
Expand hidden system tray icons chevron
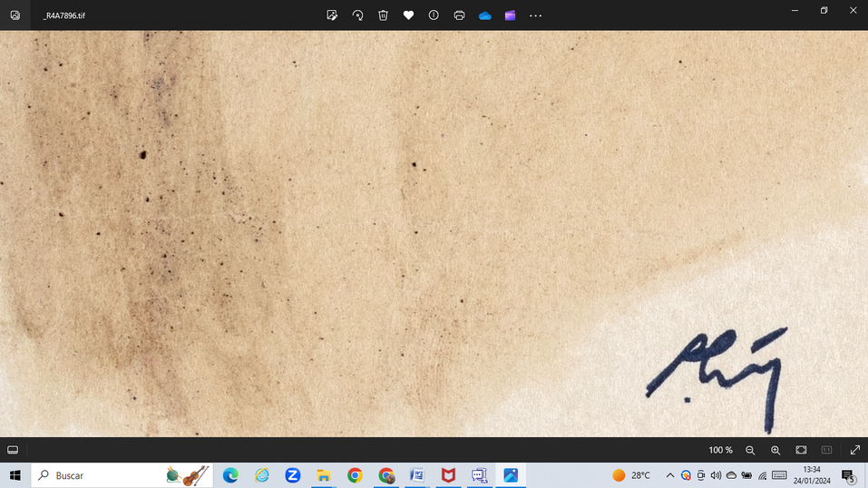click(670, 475)
